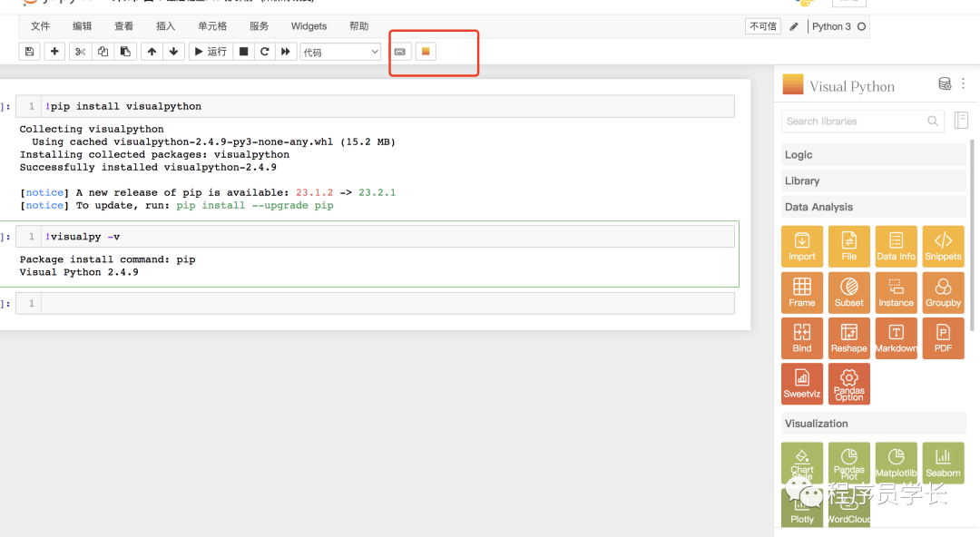Open the 帮助 menu
The width and height of the screenshot is (980, 537).
pyautogui.click(x=358, y=26)
